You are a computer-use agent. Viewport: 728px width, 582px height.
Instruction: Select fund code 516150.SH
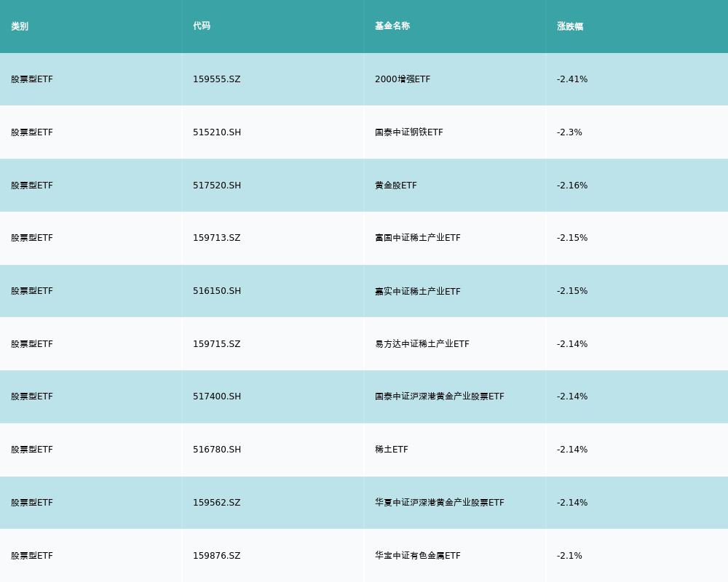pyautogui.click(x=217, y=291)
